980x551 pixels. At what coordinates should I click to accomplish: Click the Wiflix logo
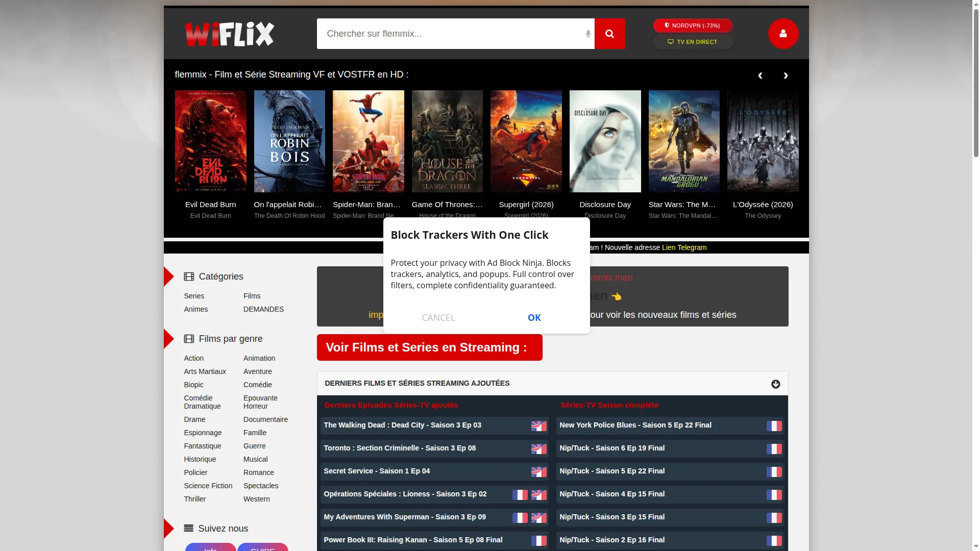point(230,34)
